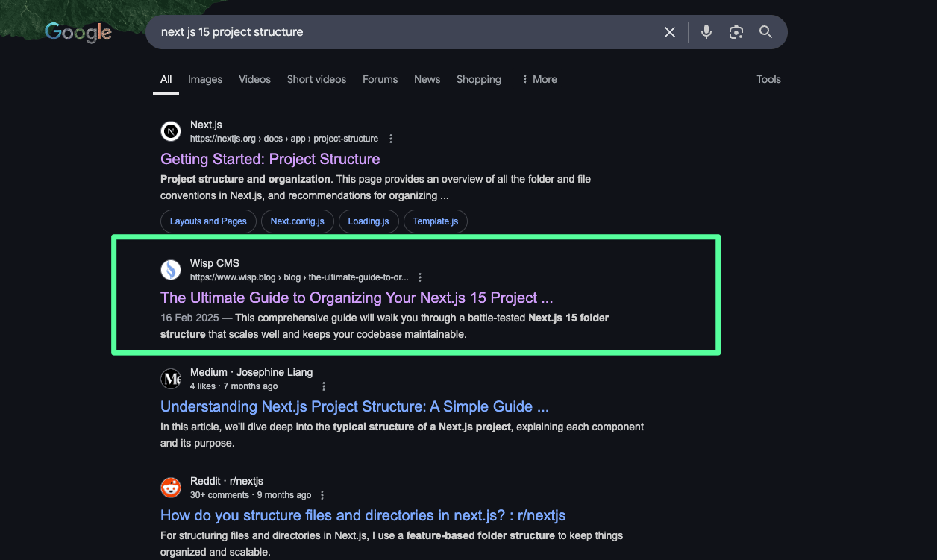Open The Ultimate Guide to Organizing link
The width and height of the screenshot is (937, 560).
[357, 298]
